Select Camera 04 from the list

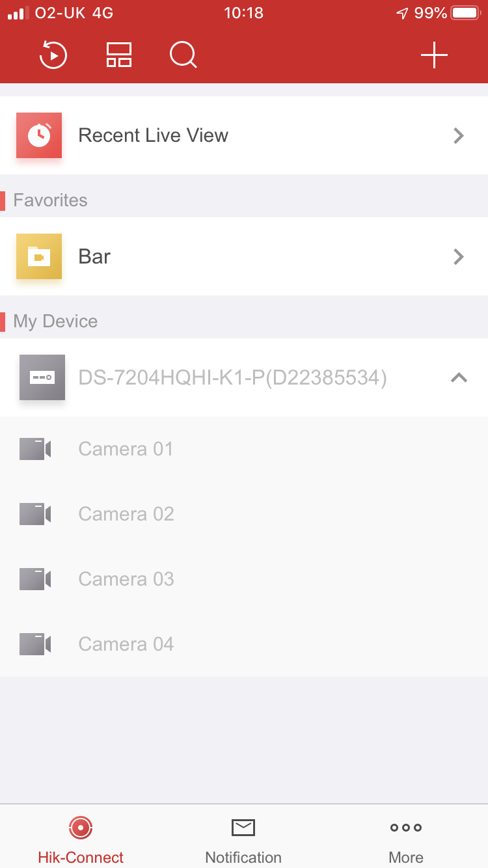[126, 644]
